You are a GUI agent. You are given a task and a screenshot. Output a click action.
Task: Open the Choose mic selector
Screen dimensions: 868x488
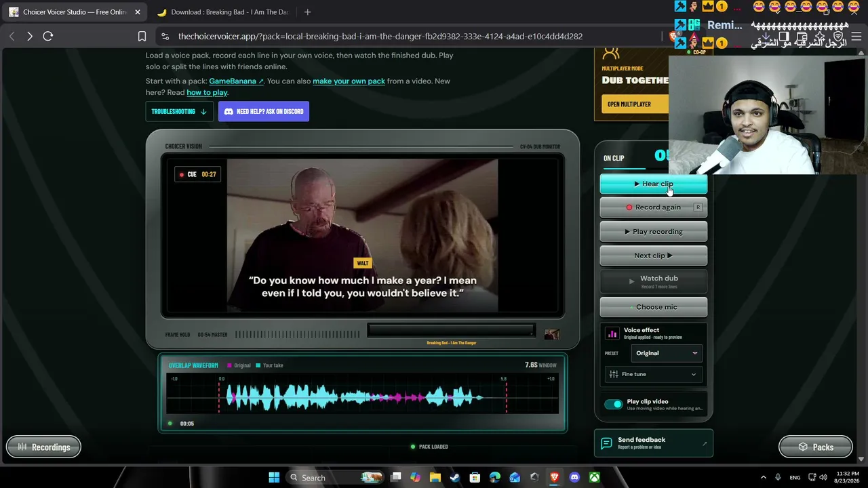tap(653, 307)
